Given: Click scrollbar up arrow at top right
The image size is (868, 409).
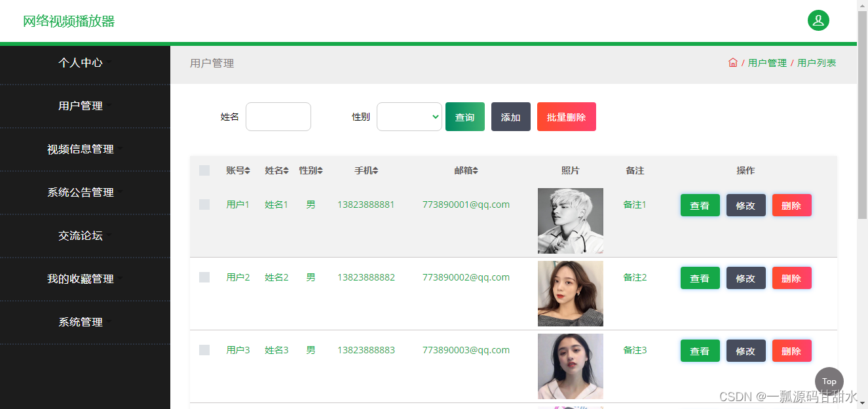Looking at the screenshot, I should pos(862,5).
